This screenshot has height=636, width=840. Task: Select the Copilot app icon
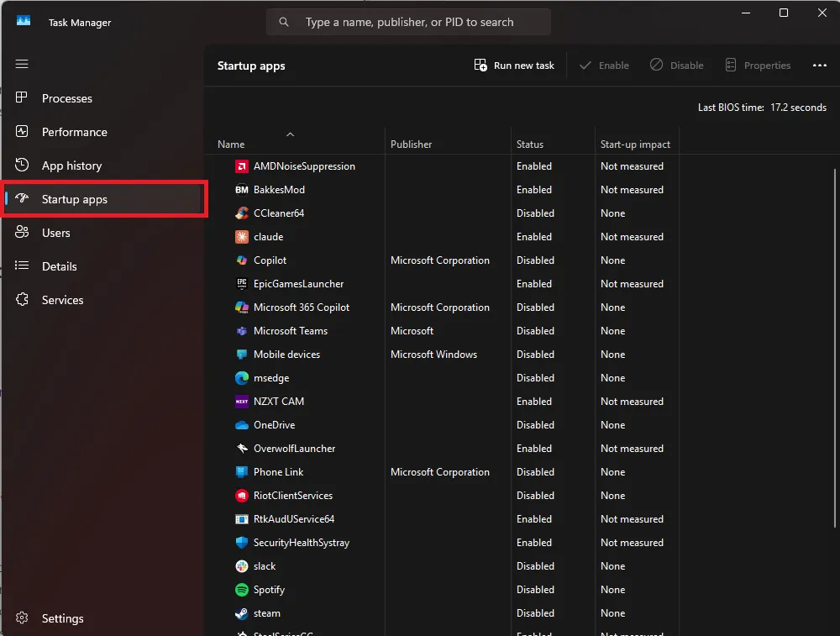241,260
